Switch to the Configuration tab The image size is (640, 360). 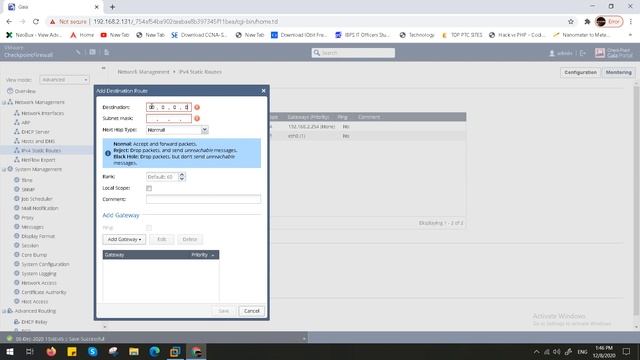click(580, 72)
